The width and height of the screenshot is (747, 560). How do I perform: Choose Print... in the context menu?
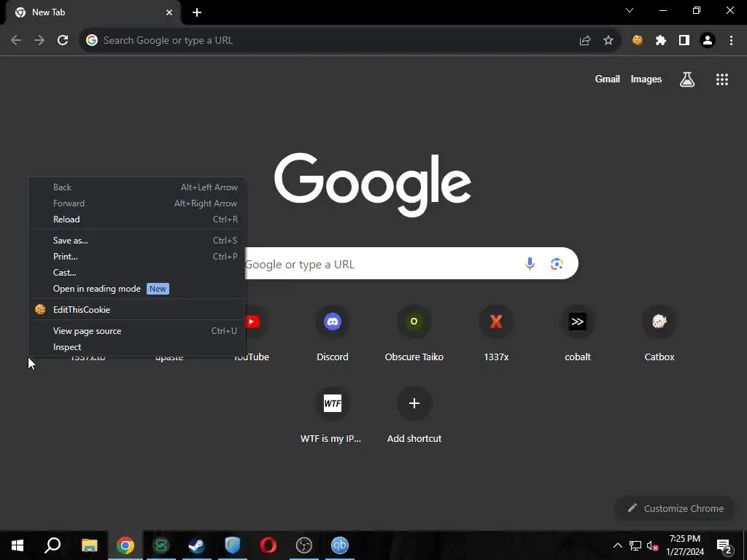(136, 256)
